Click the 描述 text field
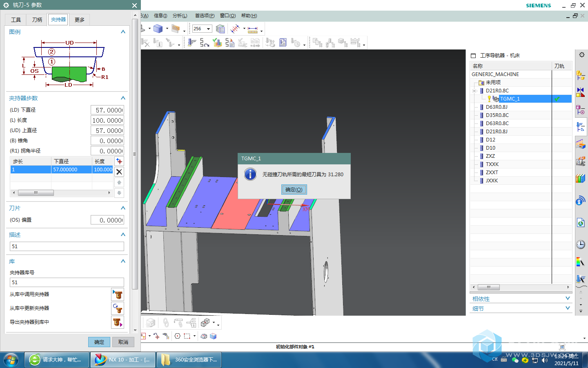The height and width of the screenshot is (368, 588). pos(67,246)
